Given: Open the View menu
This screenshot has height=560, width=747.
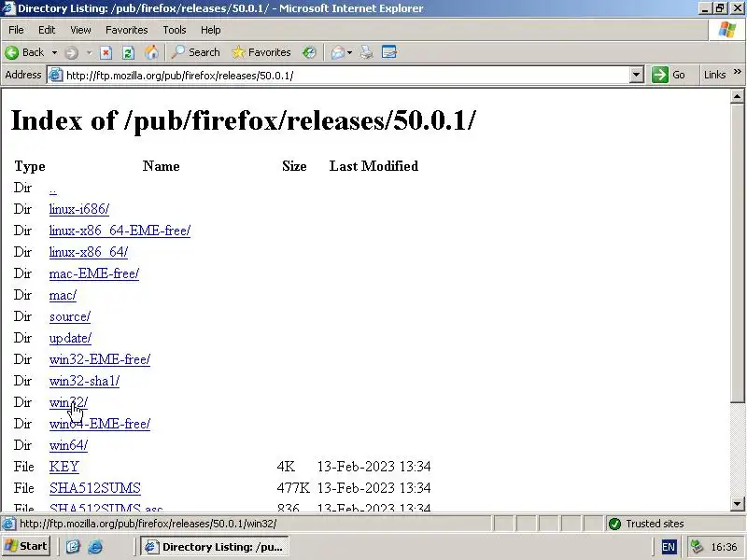Looking at the screenshot, I should coord(80,30).
